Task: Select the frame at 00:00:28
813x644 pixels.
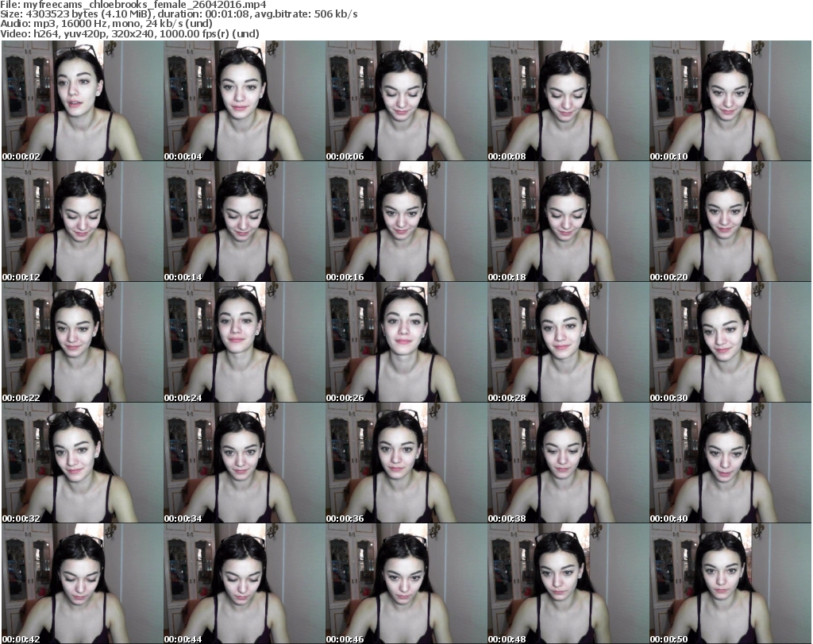Action: click(568, 342)
